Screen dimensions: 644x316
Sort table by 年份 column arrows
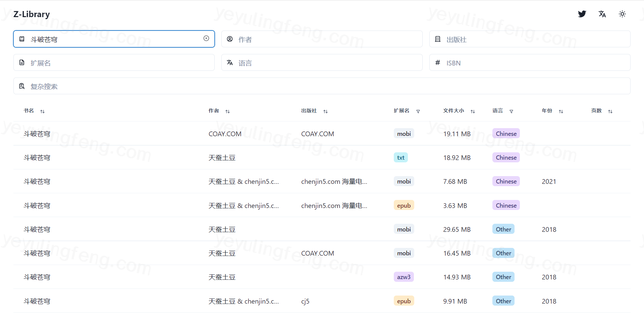pos(561,111)
